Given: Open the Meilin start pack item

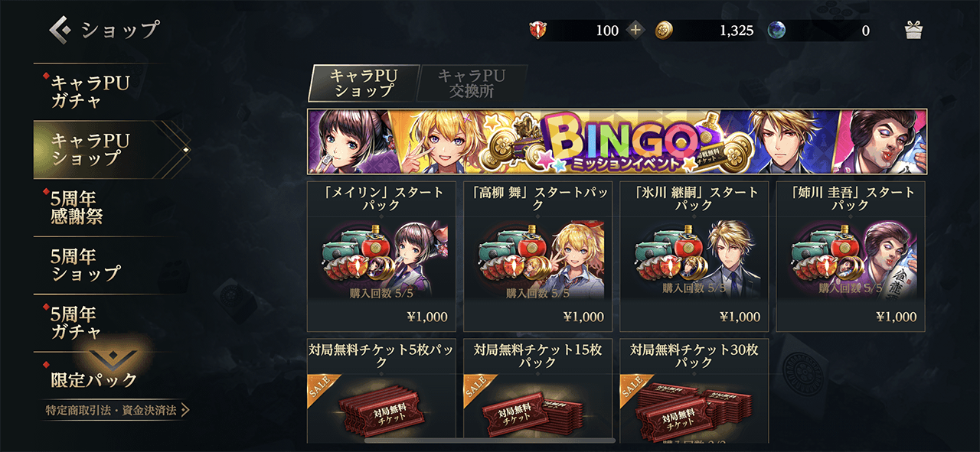Looking at the screenshot, I should [x=381, y=256].
